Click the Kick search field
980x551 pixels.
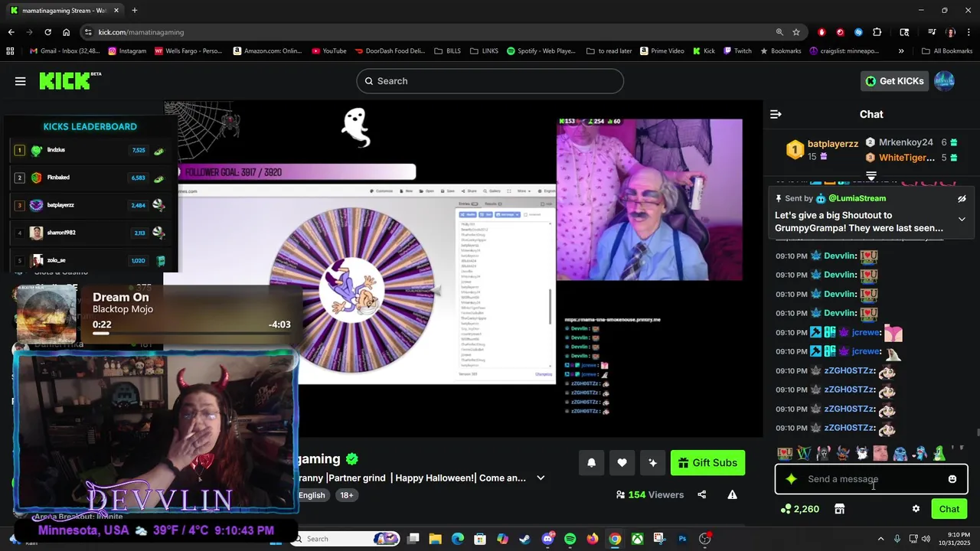pos(490,81)
